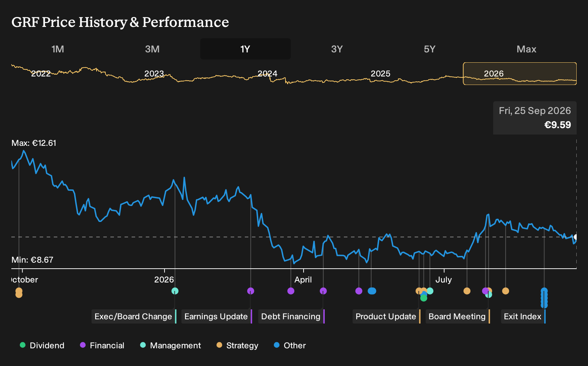Click the orange Strategy marker under October
Screen dimensions: 588x366
(x=19, y=292)
